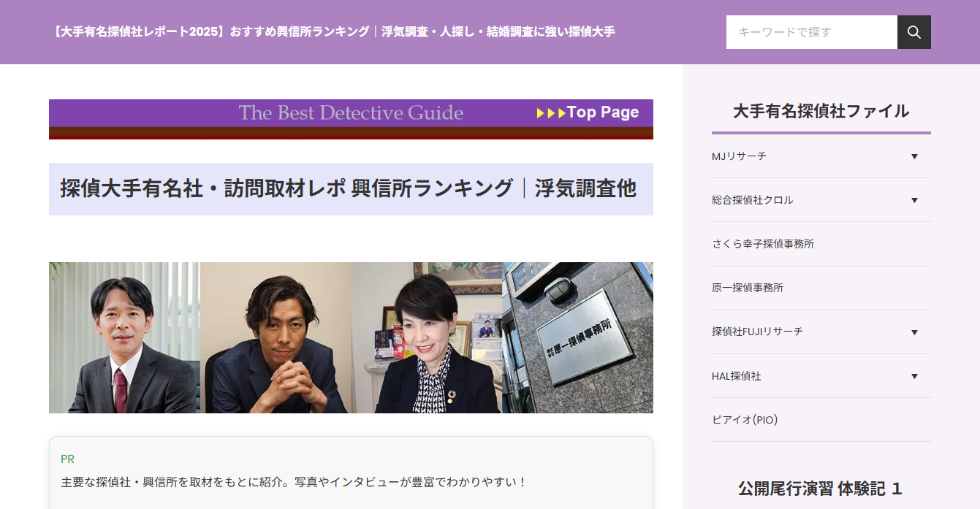Expand the HAL探偵社 submenu arrow
This screenshot has height=509, width=980.
tap(914, 376)
